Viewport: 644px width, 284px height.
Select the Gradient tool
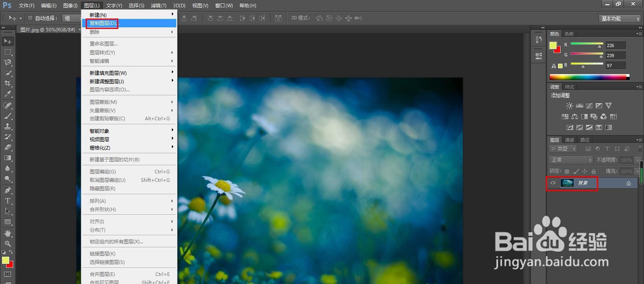[8, 158]
